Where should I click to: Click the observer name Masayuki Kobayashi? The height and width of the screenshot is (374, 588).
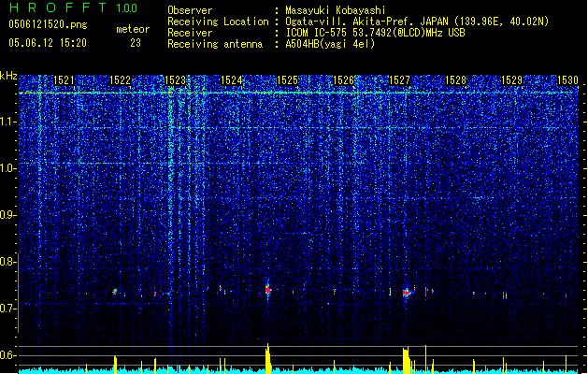tap(336, 10)
